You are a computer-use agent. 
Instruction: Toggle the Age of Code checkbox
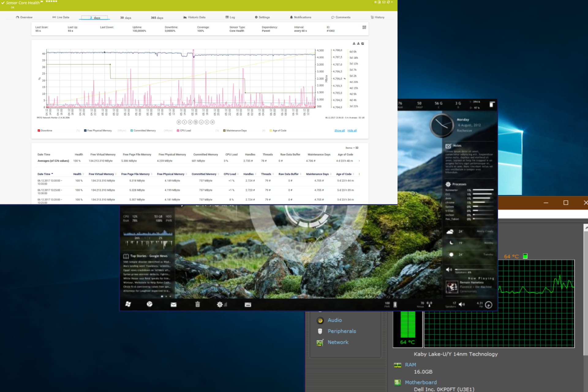(x=270, y=130)
